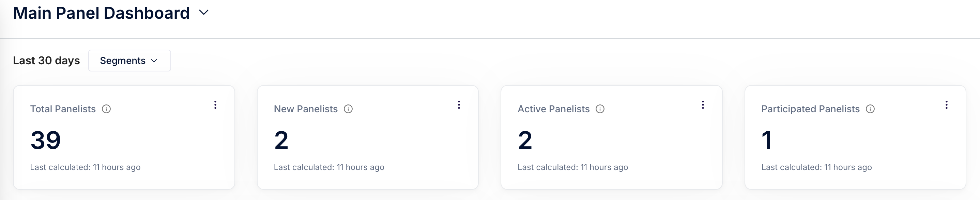Open the Segments dropdown
Screen dimensions: 980x200
[129, 60]
